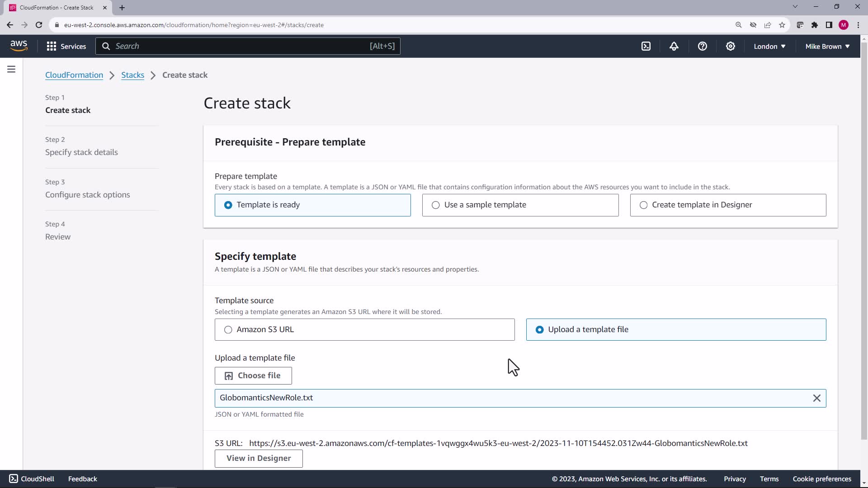Open the notifications bell
This screenshot has width=868, height=488.
pos(674,46)
